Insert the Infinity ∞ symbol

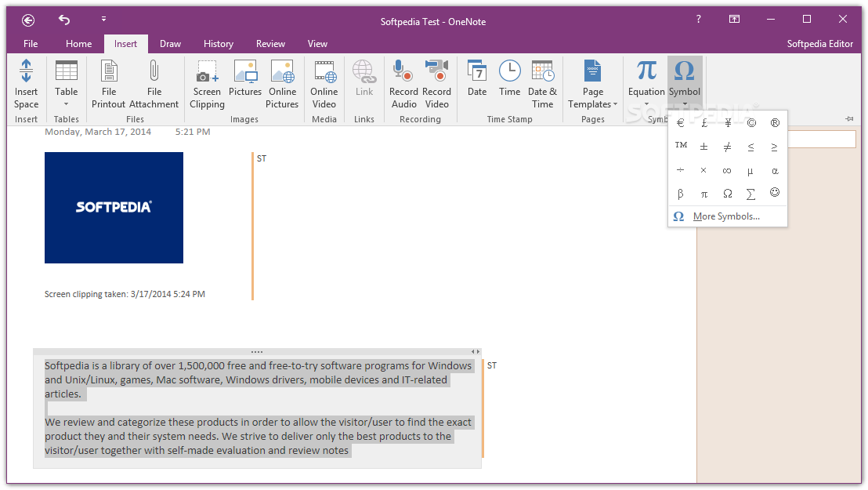coord(728,170)
